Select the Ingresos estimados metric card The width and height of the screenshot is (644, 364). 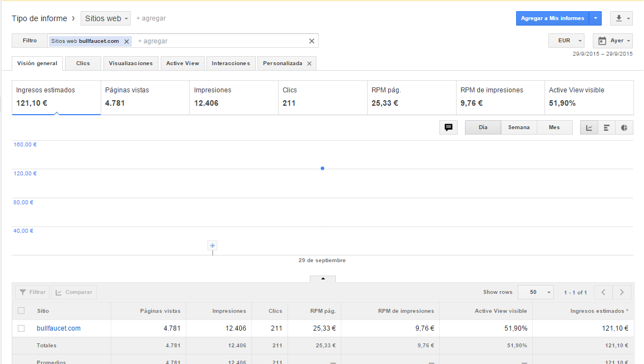tap(56, 98)
